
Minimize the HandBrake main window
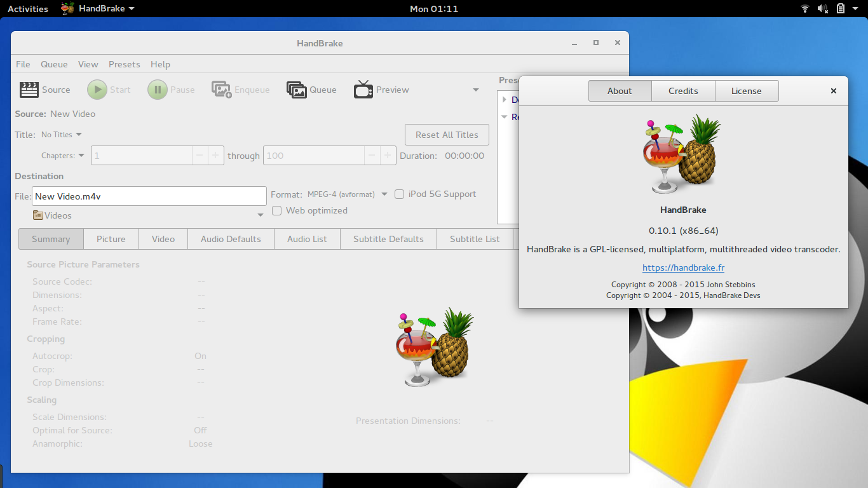tap(574, 43)
